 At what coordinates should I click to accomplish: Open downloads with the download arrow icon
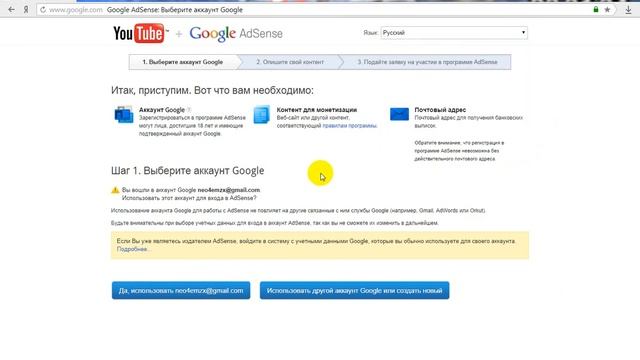click(x=629, y=10)
